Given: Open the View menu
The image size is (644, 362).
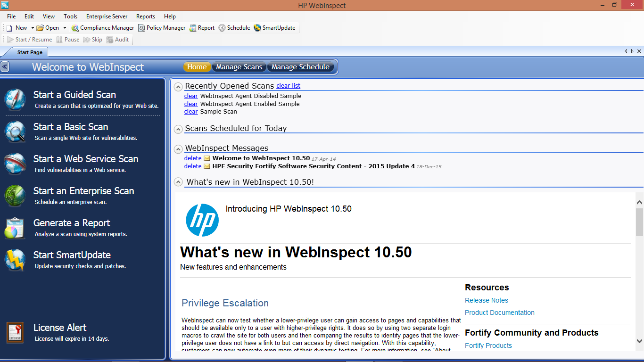Looking at the screenshot, I should (49, 16).
